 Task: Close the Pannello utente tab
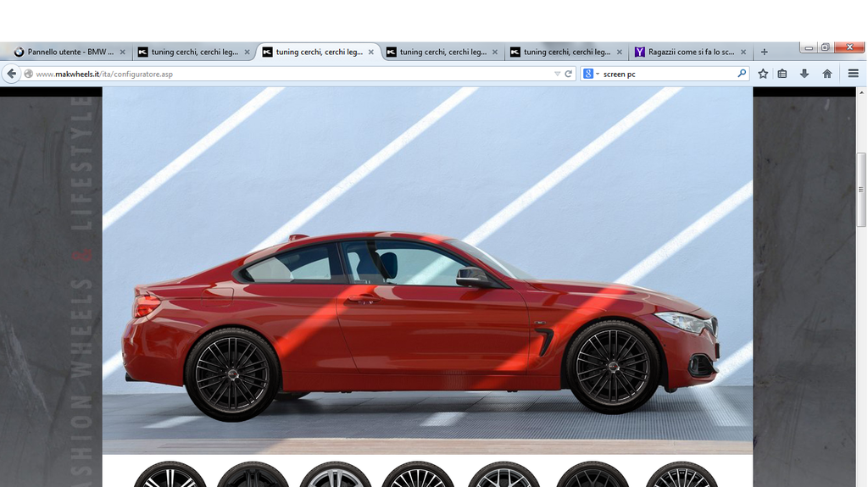[x=122, y=52]
